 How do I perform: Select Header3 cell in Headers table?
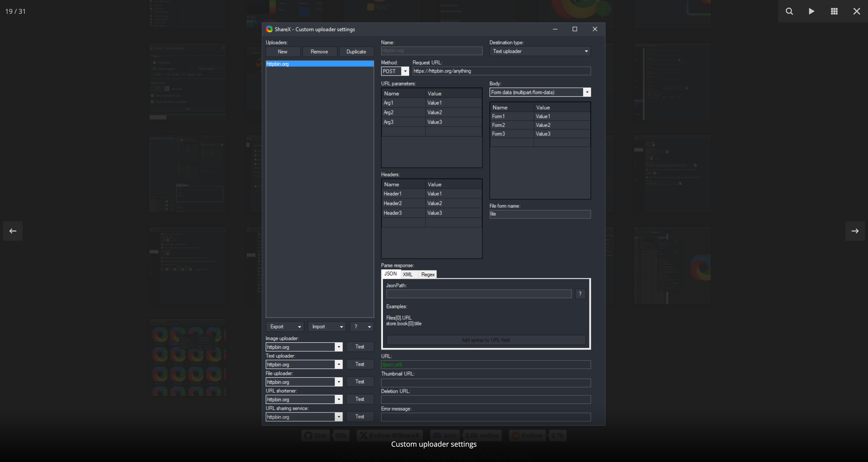(x=404, y=213)
